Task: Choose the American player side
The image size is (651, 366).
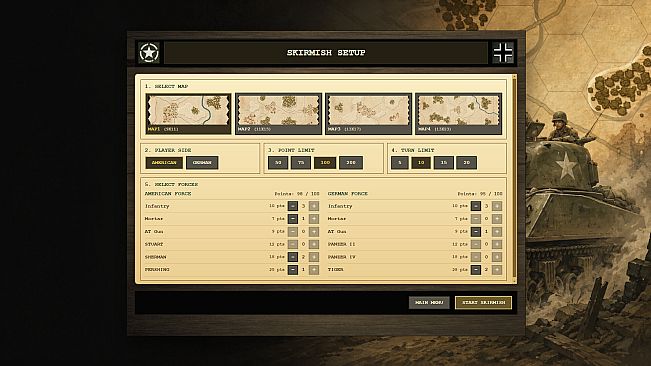Action: pos(164,163)
